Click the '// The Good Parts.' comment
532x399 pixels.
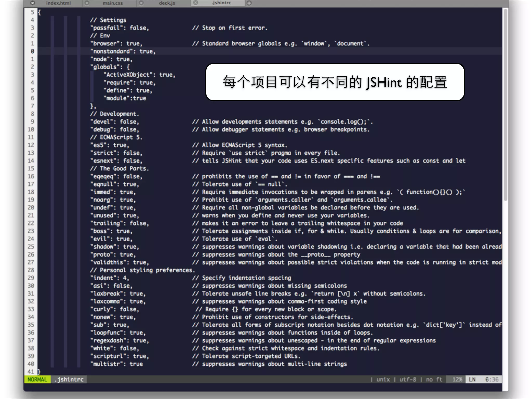click(119, 168)
